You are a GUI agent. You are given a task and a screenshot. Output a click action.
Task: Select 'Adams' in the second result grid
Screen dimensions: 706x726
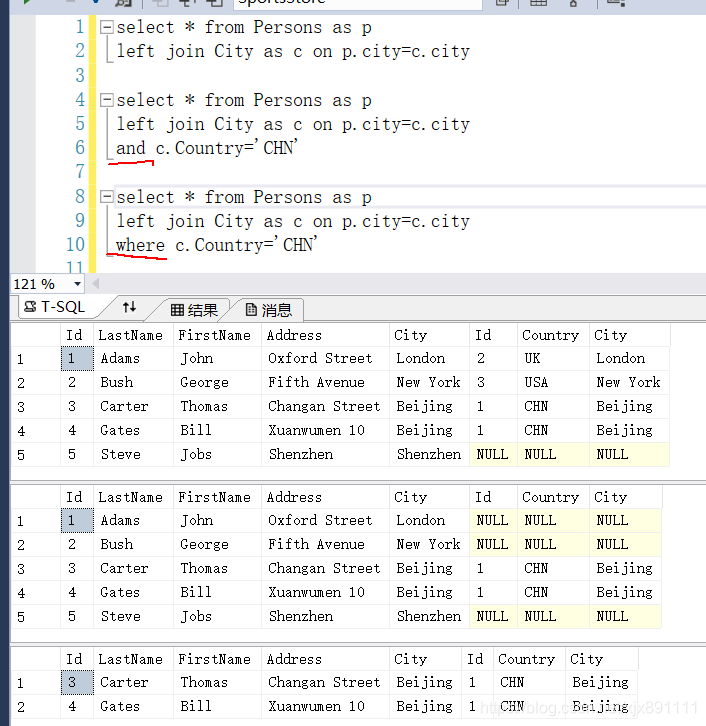133,520
